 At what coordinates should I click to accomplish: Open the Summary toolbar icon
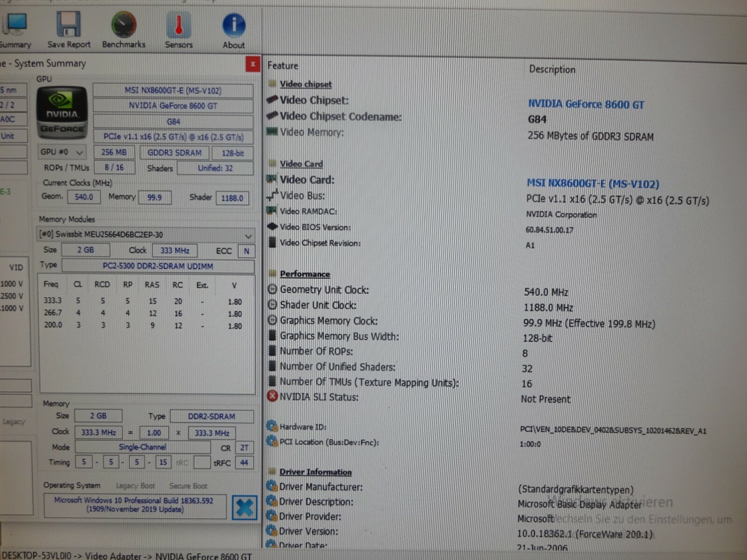click(15, 30)
